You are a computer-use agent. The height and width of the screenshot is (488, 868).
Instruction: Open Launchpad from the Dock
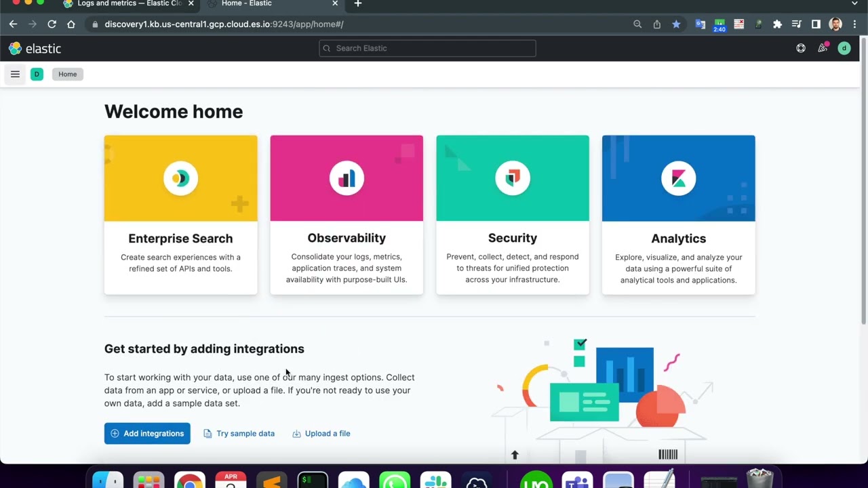(149, 480)
